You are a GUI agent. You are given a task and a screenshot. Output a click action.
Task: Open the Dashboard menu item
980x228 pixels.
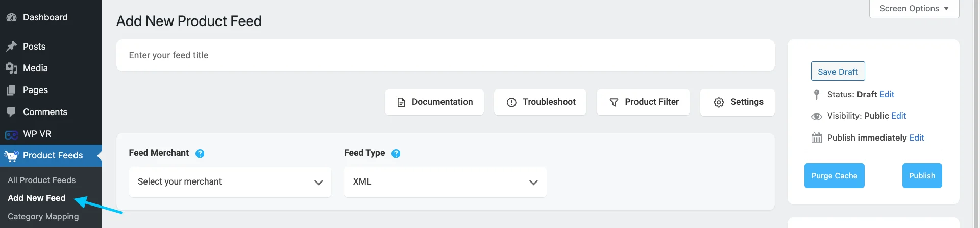coord(45,17)
